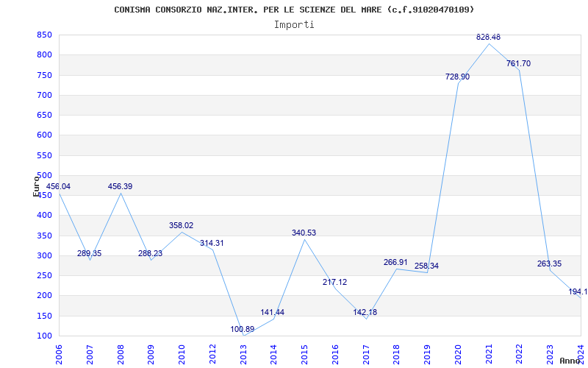Click the 2008 year label

121,355
